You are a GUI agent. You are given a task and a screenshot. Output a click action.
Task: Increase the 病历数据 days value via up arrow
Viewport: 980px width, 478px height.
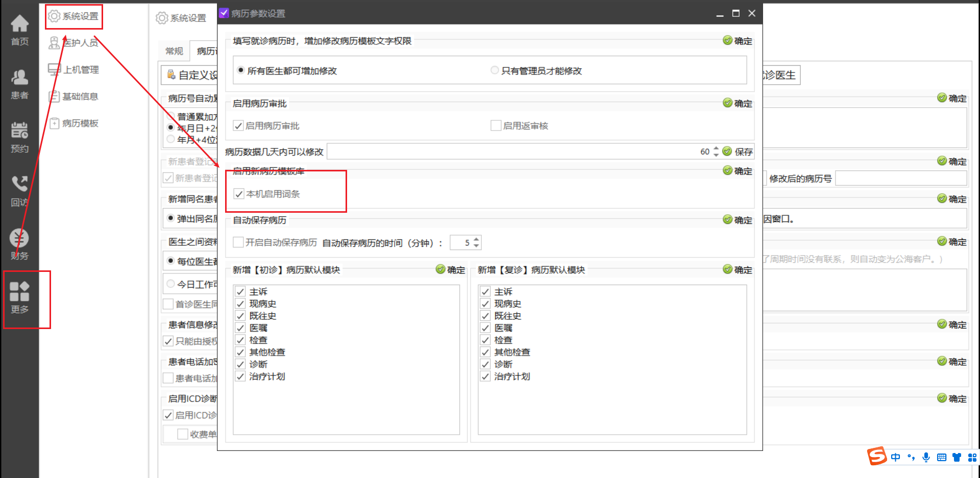point(716,148)
